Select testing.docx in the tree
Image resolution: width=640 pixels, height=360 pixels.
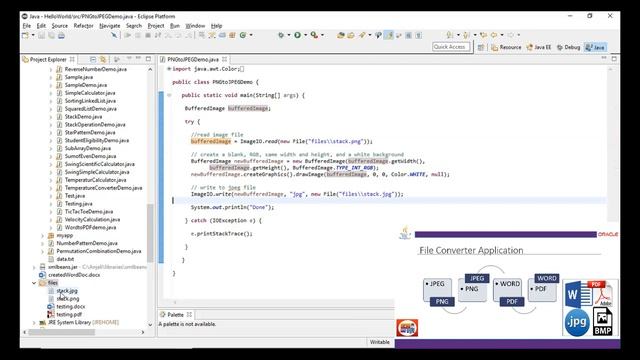click(x=71, y=307)
